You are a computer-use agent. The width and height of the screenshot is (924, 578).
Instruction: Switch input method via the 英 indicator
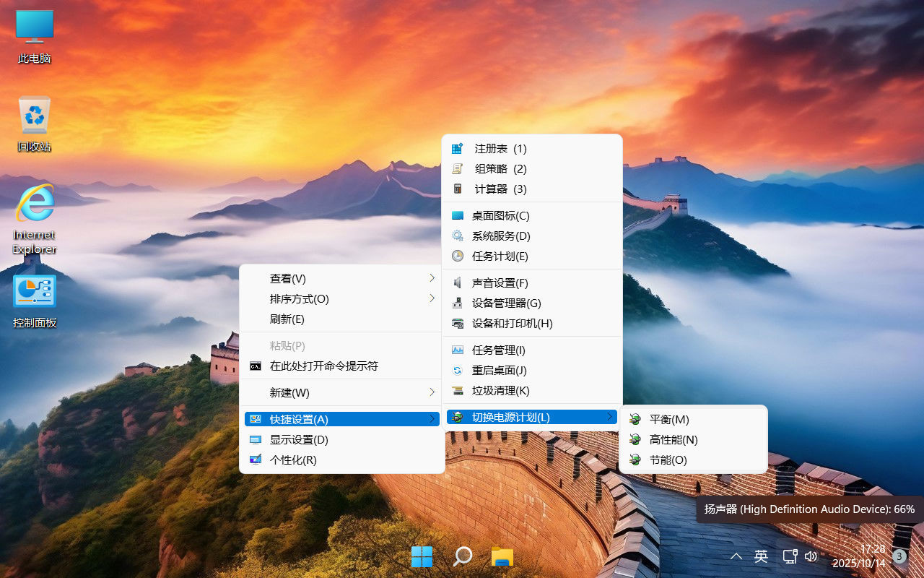coord(761,556)
